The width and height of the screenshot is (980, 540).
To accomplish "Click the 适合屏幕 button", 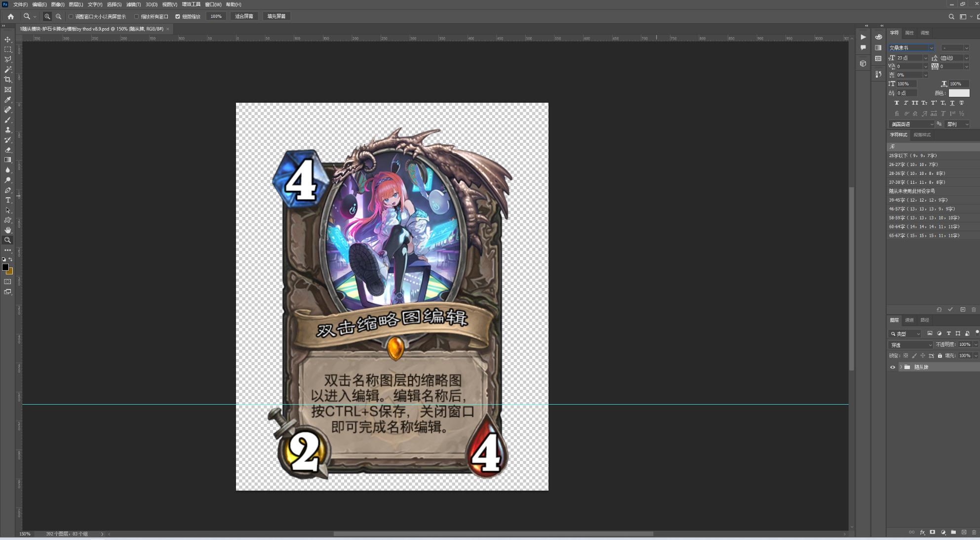I will (244, 16).
